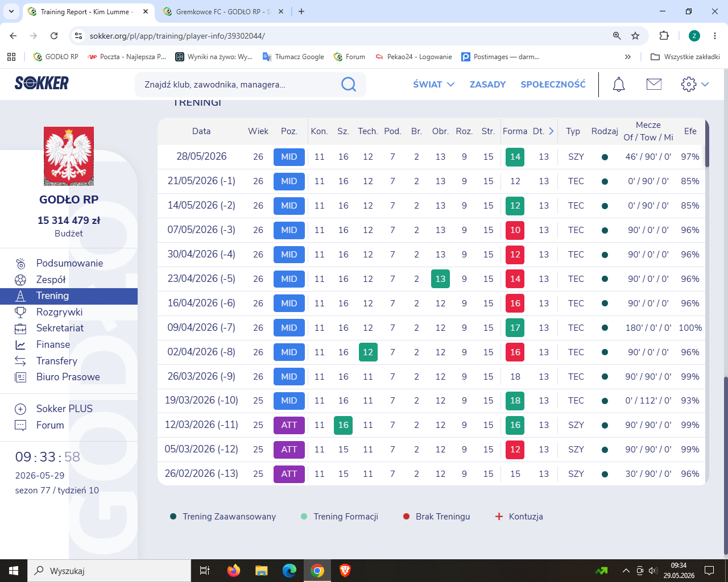Click the search magnifier icon in Sokker
728x582 pixels.
(348, 85)
